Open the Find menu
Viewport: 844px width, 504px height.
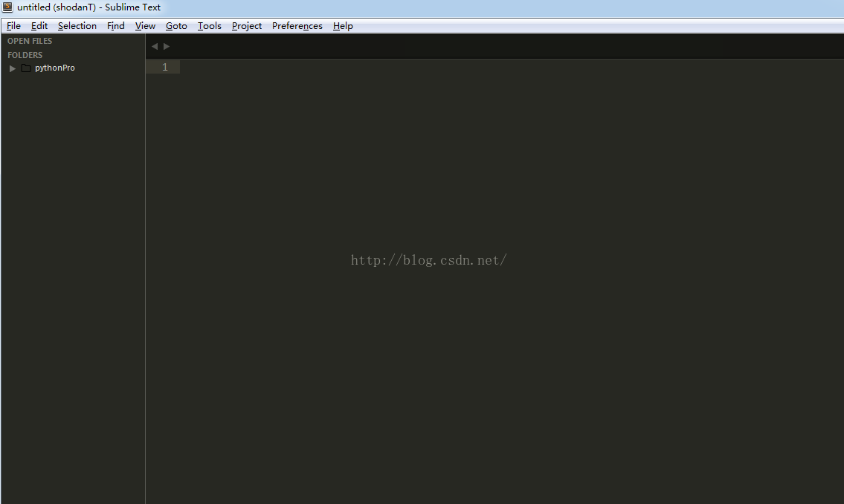tap(116, 26)
